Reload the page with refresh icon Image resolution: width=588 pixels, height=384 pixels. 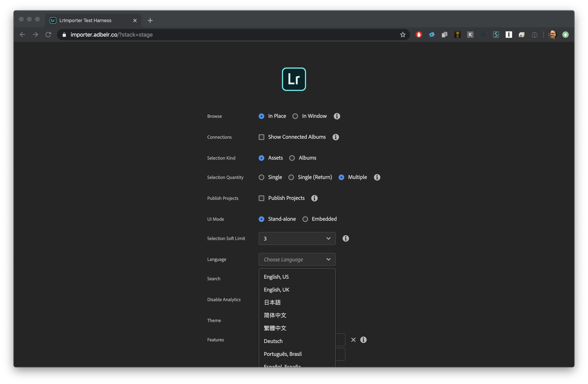48,35
